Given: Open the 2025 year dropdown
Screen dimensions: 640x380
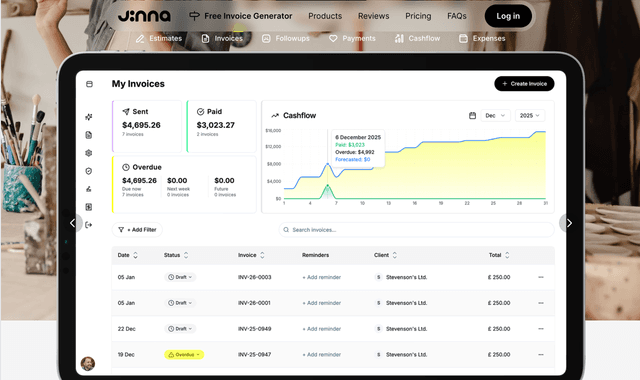Looking at the screenshot, I should 530,116.
